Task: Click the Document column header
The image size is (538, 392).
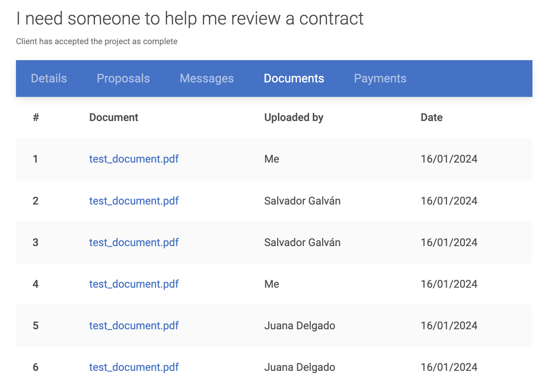Action: pos(114,117)
